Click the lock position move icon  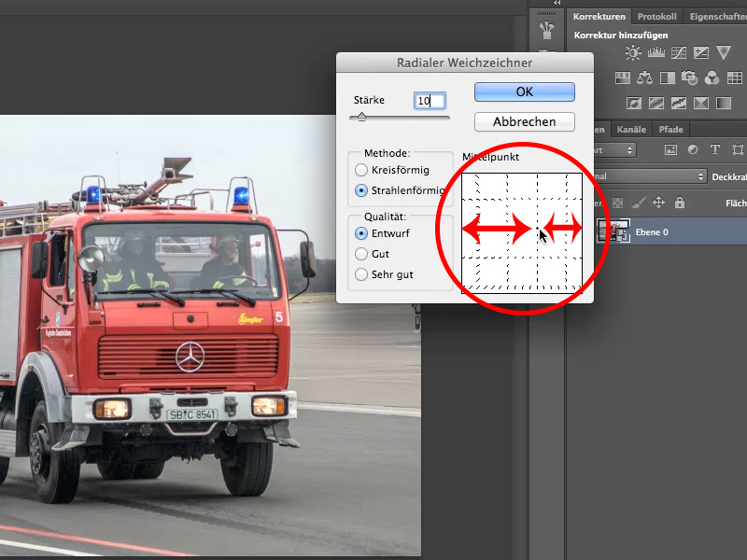[x=658, y=203]
